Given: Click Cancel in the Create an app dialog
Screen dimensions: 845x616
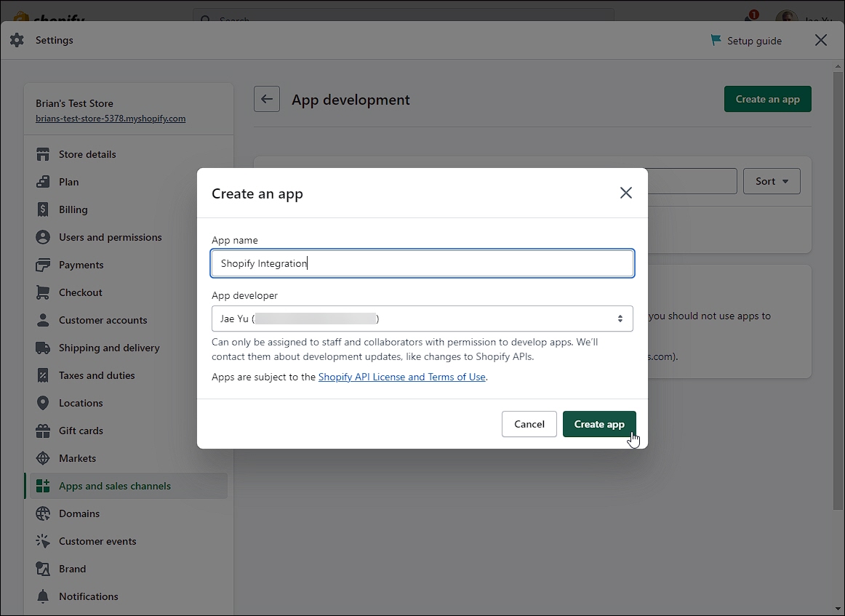Looking at the screenshot, I should pyautogui.click(x=529, y=424).
